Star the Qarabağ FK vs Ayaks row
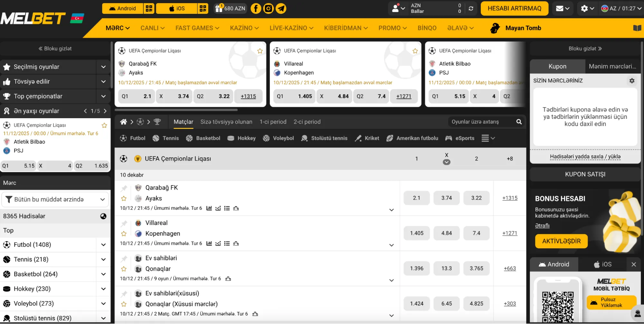Image resolution: width=644 pixels, height=324 pixels. pos(124,198)
